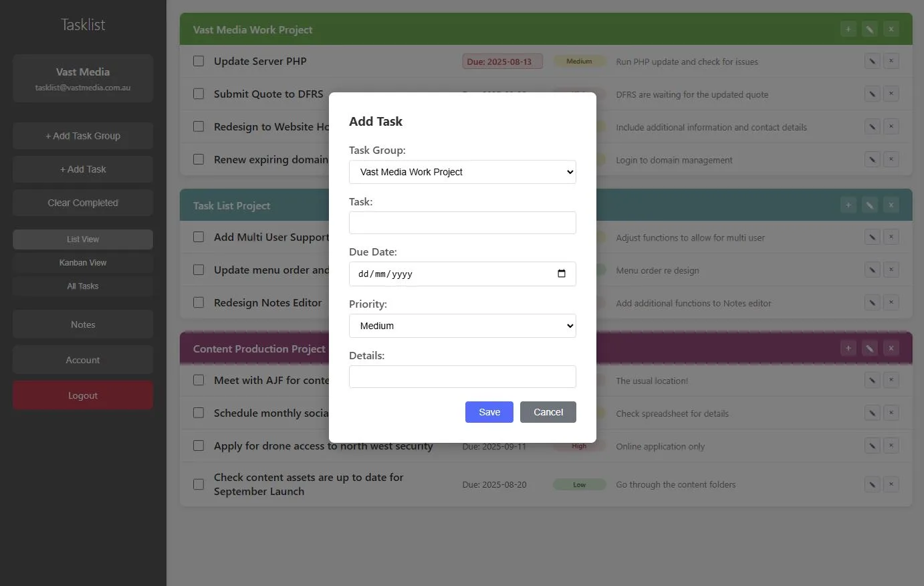Delete the Content Production Project group
The image size is (924, 586).
(x=891, y=348)
